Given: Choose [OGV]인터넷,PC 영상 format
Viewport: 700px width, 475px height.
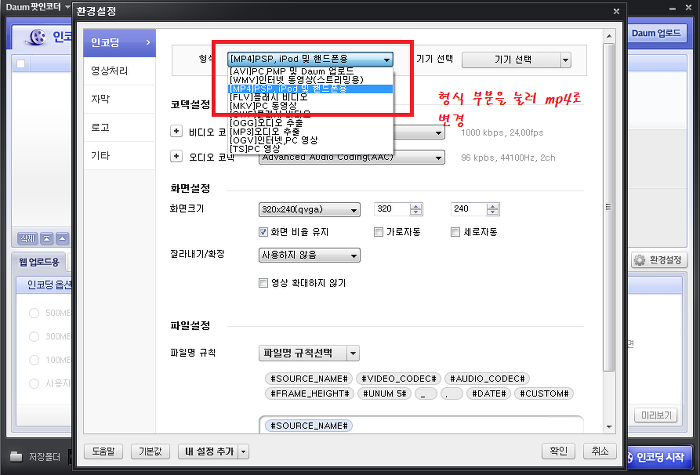Looking at the screenshot, I should [310, 140].
